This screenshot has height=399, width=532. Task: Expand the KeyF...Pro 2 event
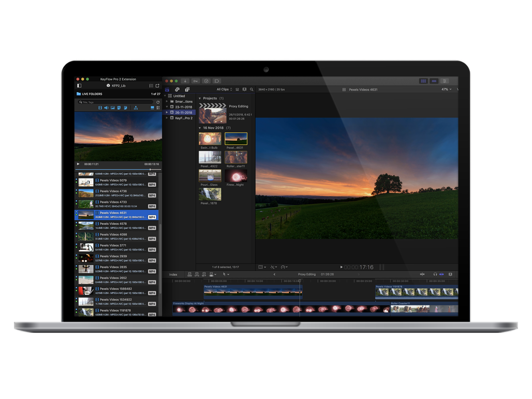point(167,118)
